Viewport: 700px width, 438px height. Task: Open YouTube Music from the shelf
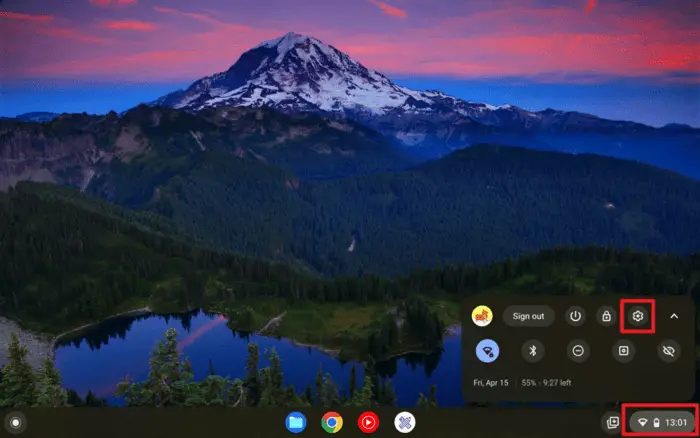pos(368,422)
